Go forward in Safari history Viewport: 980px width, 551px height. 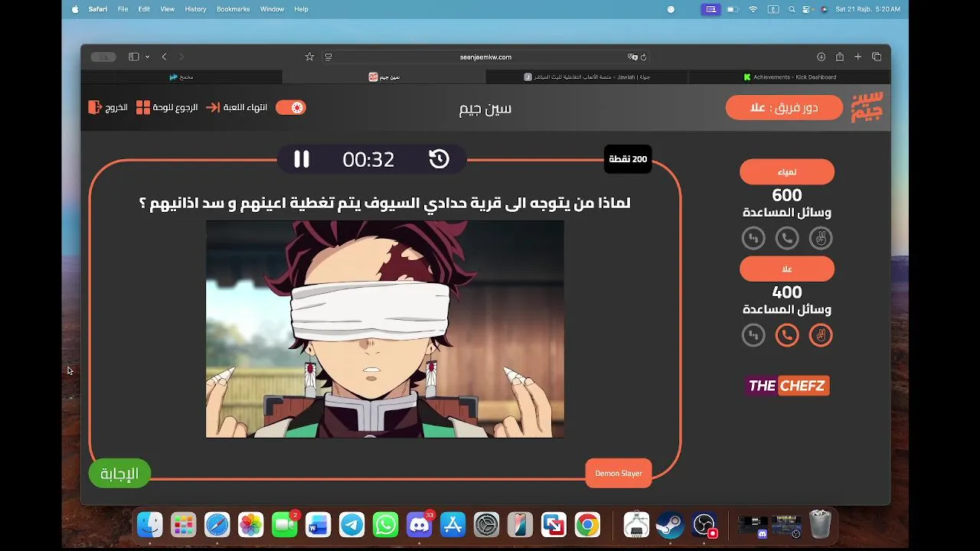(x=181, y=57)
